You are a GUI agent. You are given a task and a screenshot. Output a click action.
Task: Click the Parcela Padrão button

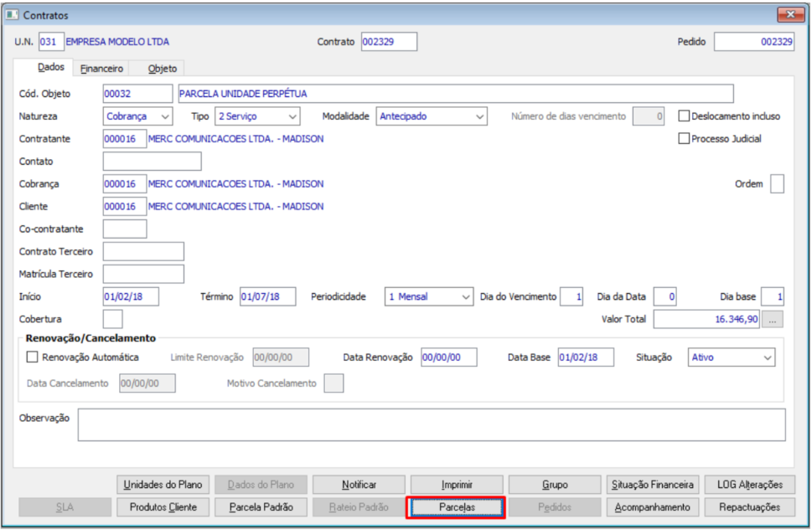(x=261, y=507)
